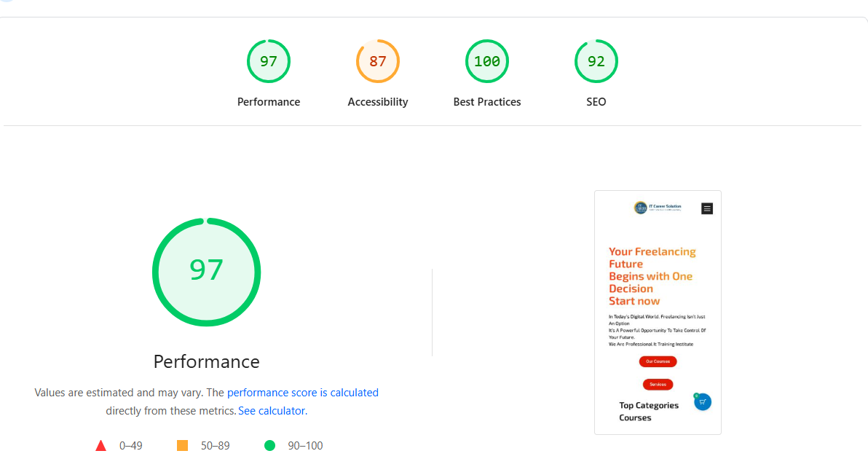Select the Best Practices label under its gauge
This screenshot has width=868, height=475.
click(x=487, y=101)
